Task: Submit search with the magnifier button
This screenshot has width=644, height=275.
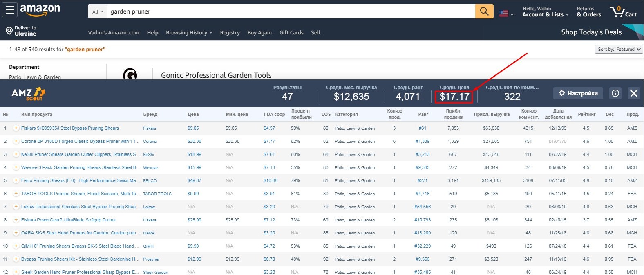Action: [x=484, y=11]
